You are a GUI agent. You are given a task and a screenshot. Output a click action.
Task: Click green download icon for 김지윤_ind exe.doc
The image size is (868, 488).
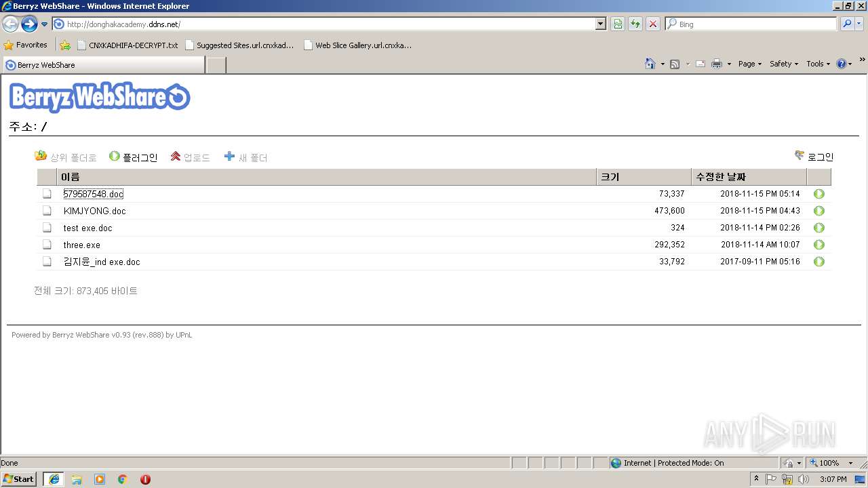819,262
